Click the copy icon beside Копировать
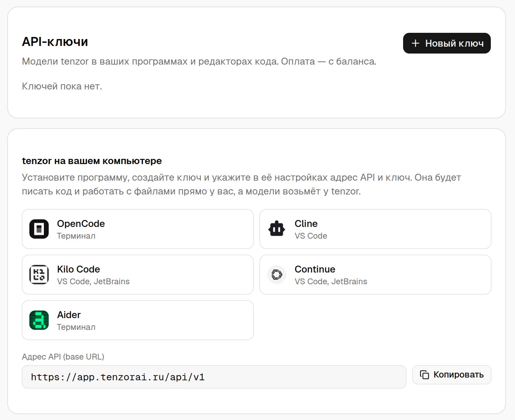 425,375
